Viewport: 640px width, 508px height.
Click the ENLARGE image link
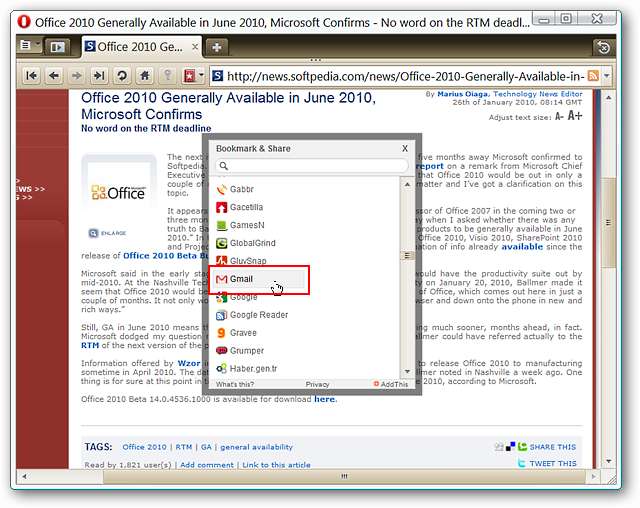pyautogui.click(x=108, y=233)
